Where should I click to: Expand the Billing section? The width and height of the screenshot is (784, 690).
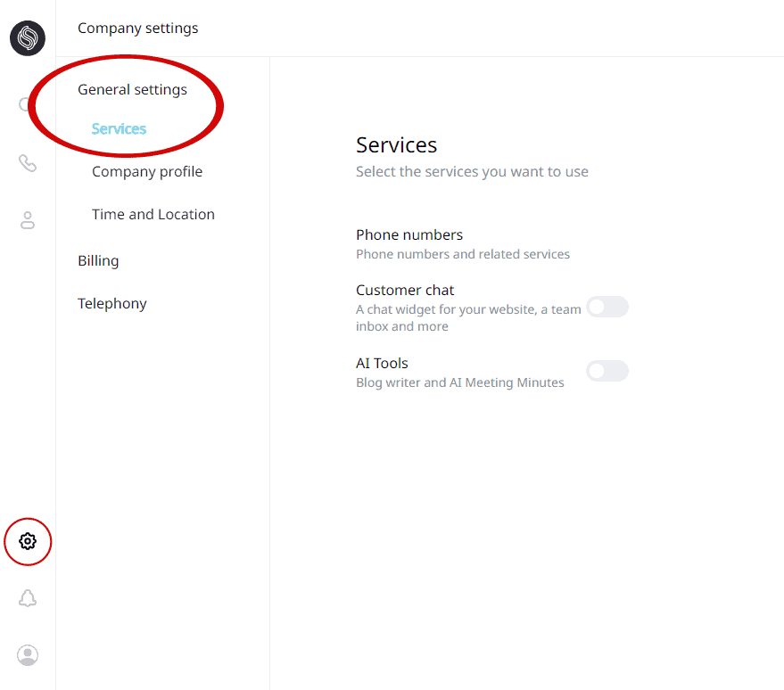click(x=98, y=260)
